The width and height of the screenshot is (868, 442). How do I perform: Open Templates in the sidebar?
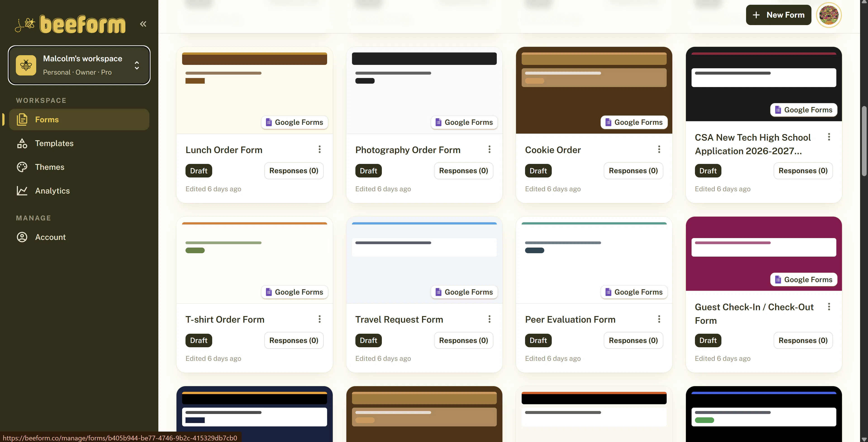(79, 143)
